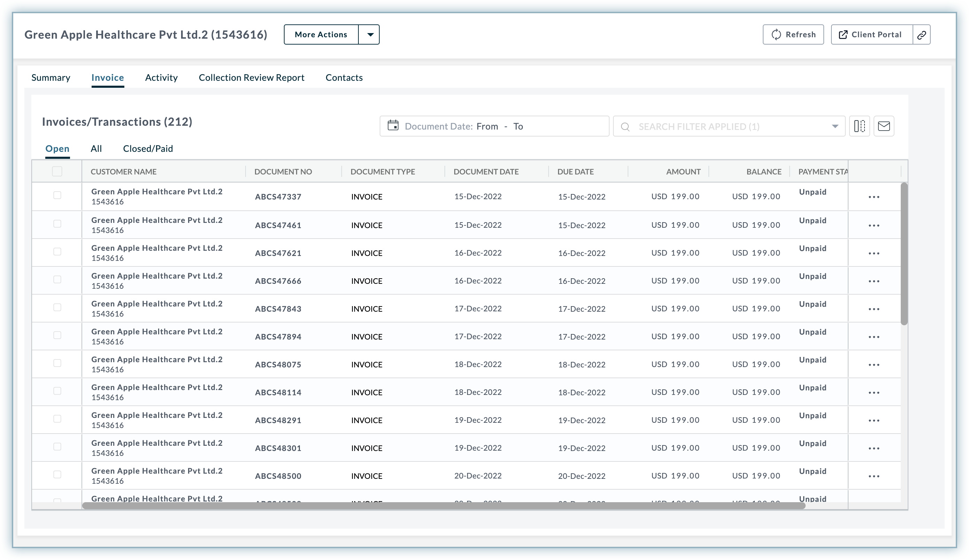The image size is (969, 560).
Task: Check the box for invoice ABCS47337
Action: 57,195
